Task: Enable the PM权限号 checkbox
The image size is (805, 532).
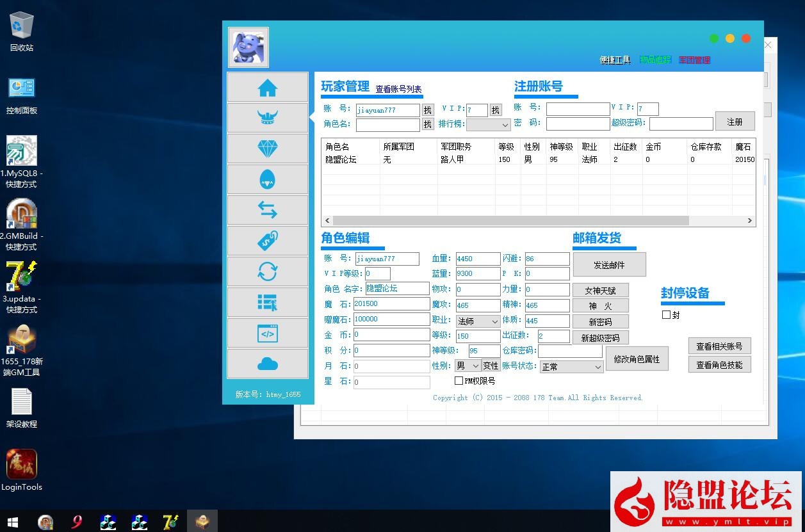Action: [459, 381]
